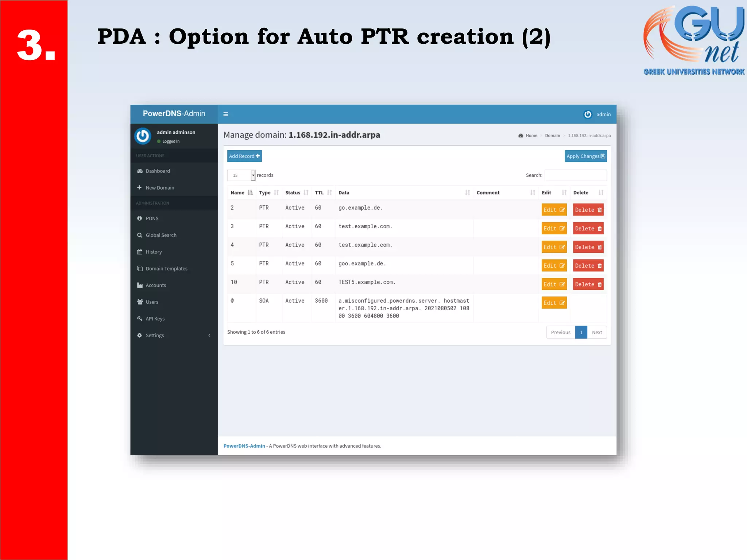Click the Settings gear icon
The height and width of the screenshot is (560, 747).
pos(139,335)
